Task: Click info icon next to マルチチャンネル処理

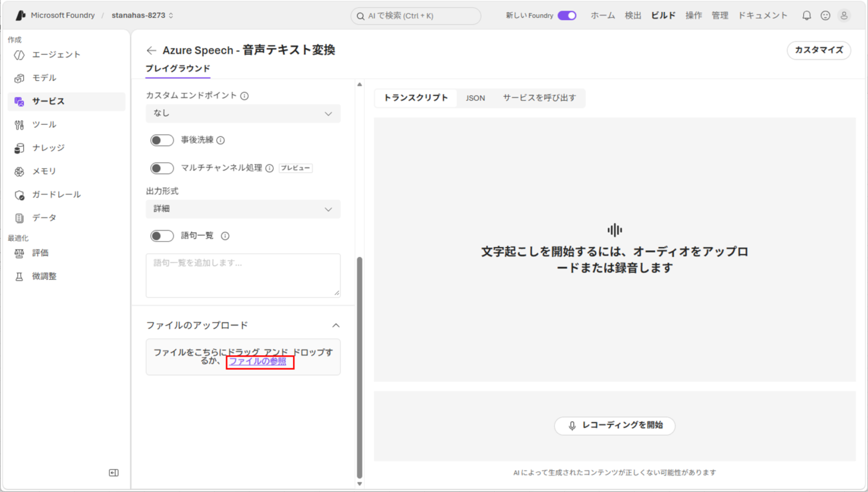Action: 270,168
